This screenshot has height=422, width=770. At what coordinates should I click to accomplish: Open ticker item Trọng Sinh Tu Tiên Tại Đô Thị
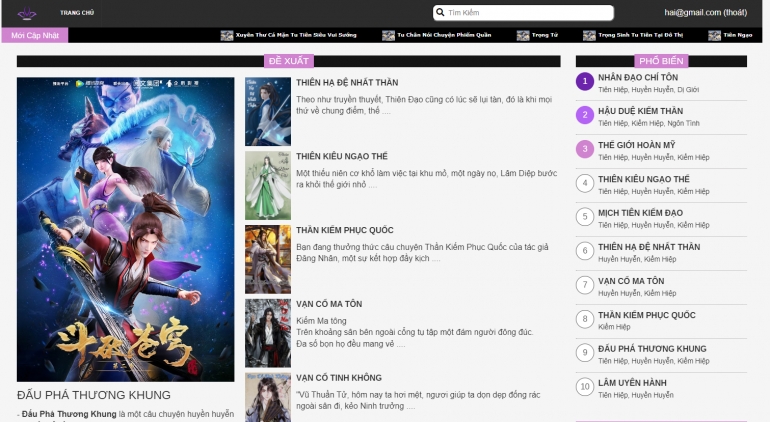point(640,35)
